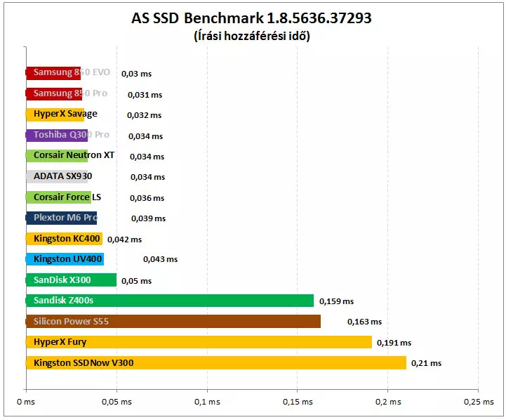Image resolution: width=506 pixels, height=420 pixels.
Task: Select the HyperX Savage bar
Action: (x=55, y=114)
